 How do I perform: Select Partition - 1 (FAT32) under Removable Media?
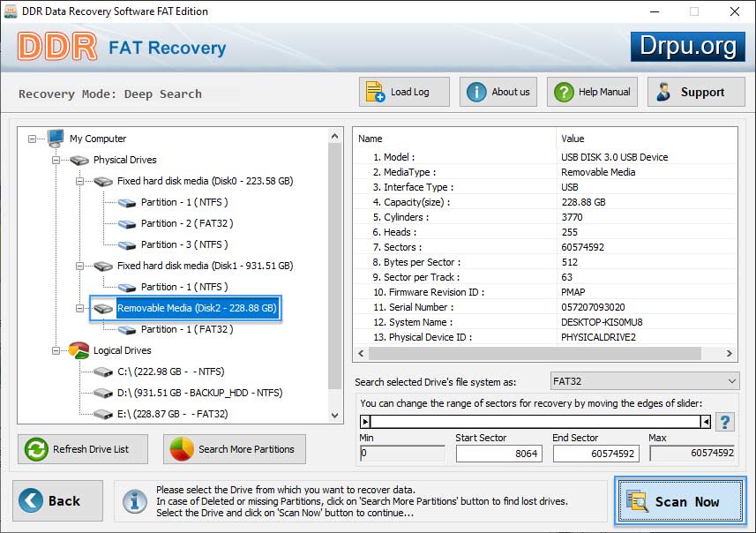coord(187,329)
